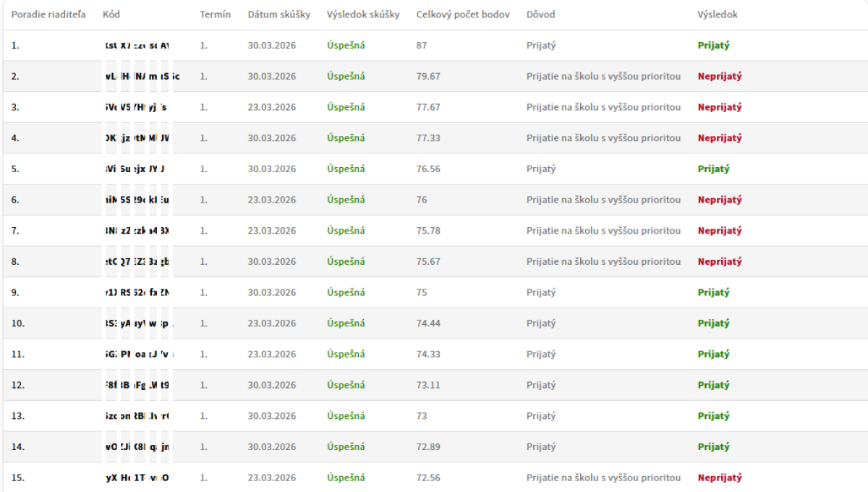Click the Prijatý result in row 5

(x=714, y=169)
